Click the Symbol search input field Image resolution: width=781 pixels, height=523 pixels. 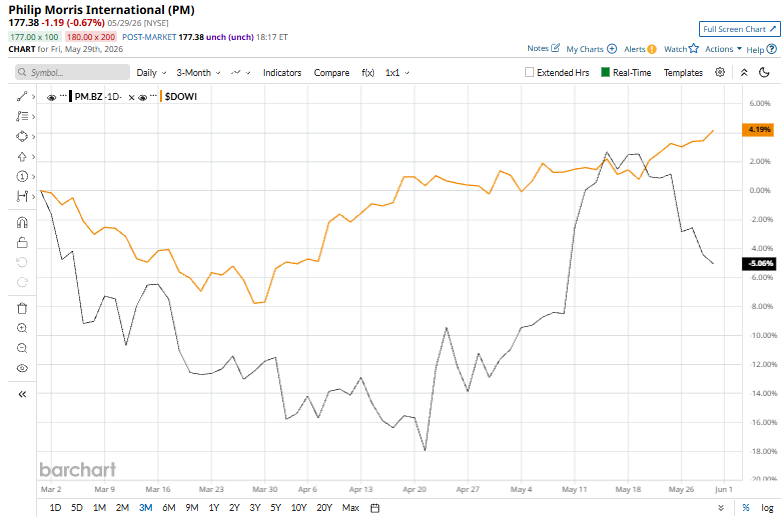(x=72, y=72)
